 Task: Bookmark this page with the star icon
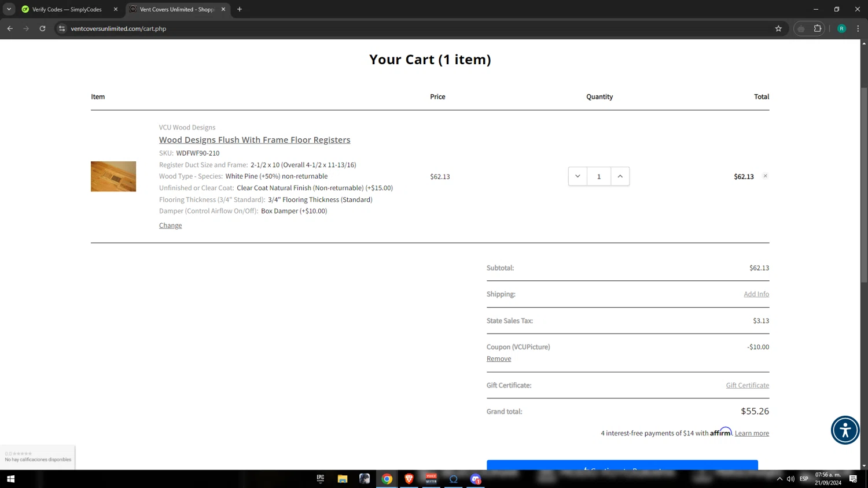[778, 28]
